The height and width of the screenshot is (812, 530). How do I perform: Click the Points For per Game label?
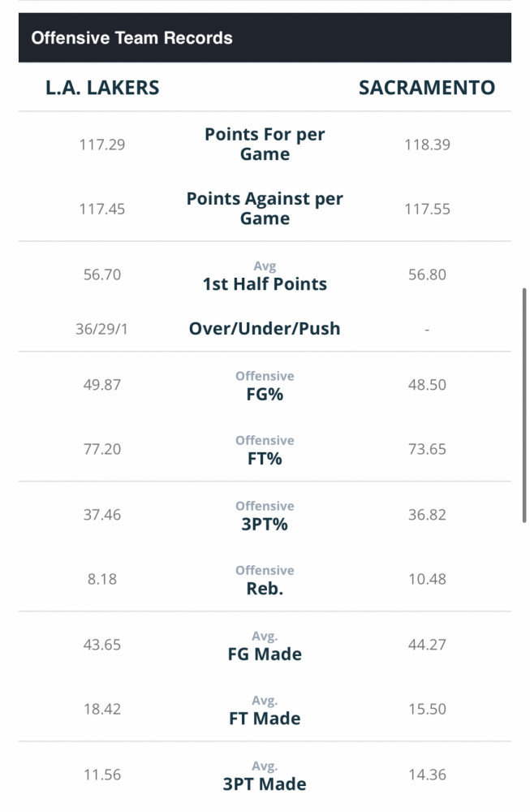pos(265,145)
